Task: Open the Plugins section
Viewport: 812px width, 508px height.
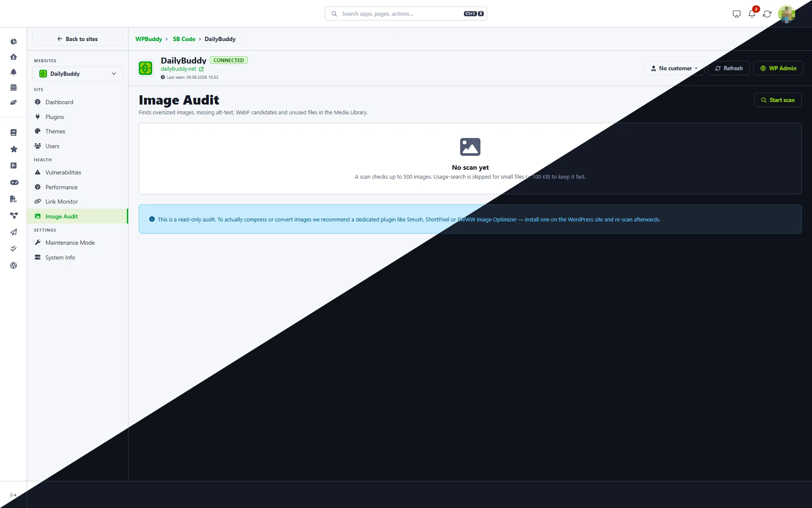Action: [x=77, y=117]
